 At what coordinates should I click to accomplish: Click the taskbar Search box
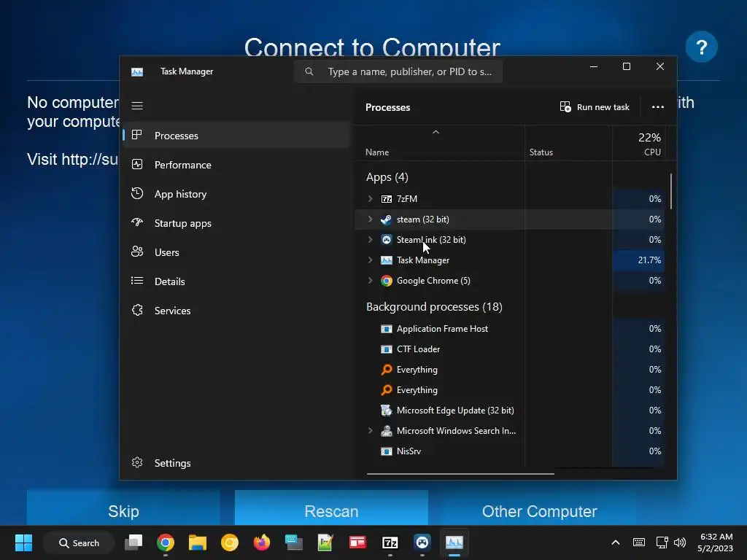pyautogui.click(x=79, y=542)
